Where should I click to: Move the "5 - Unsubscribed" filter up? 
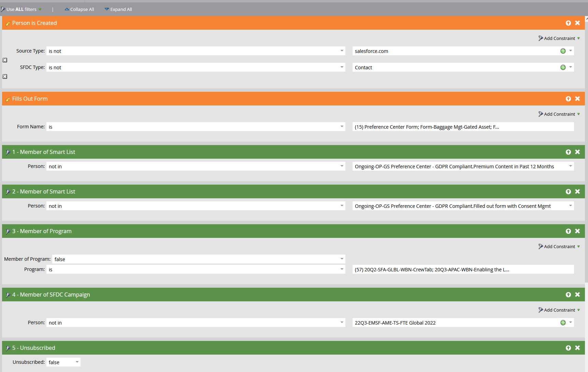tap(568, 348)
